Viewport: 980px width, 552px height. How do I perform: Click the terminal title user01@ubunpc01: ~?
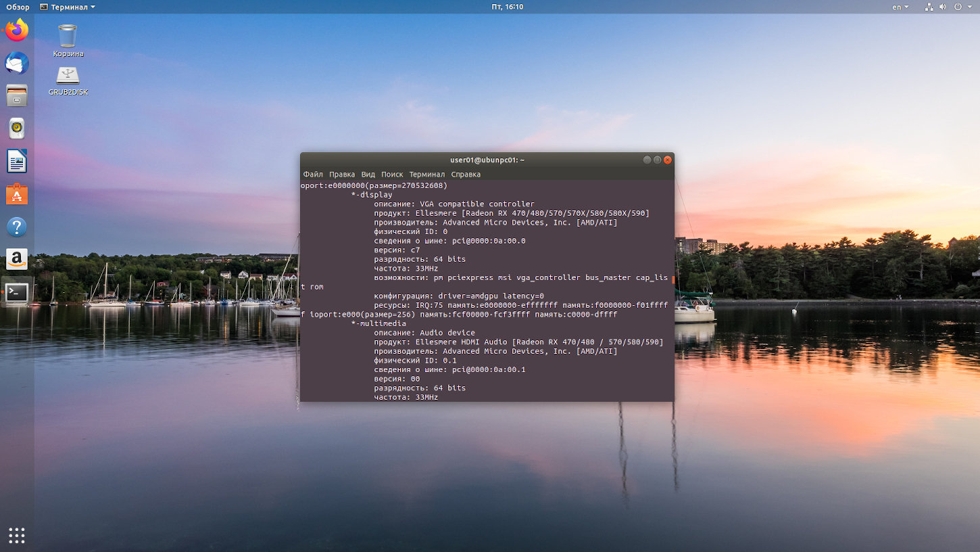pos(487,160)
